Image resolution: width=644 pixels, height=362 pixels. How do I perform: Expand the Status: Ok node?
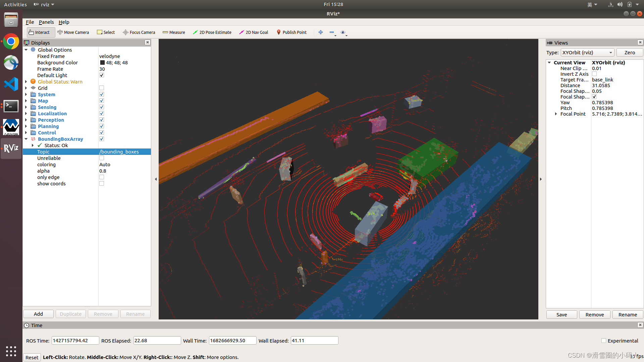[x=33, y=145]
